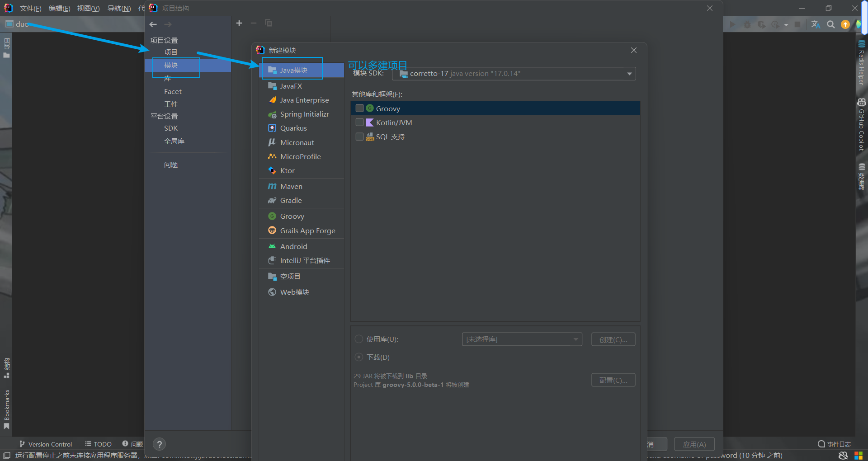This screenshot has height=461, width=868.
Task: Select 空项目 (empty project)
Action: (302, 276)
